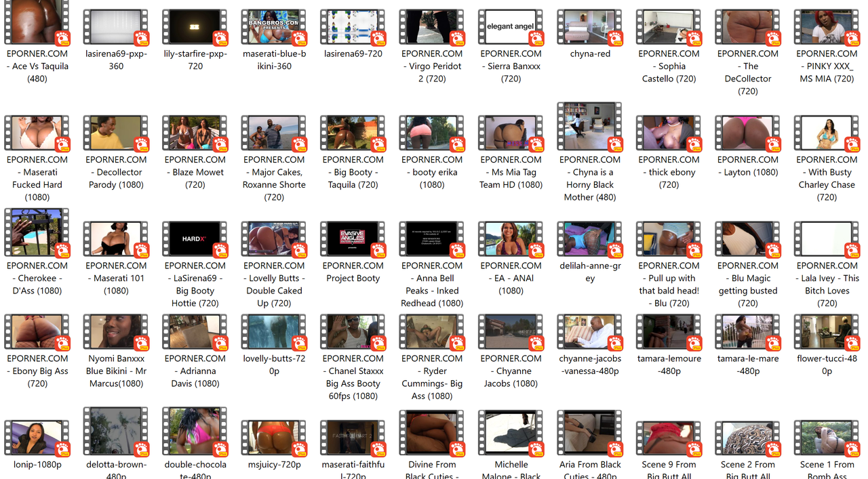Click the delotta-brown-480p file icon
Screen dimensions: 868x479
[x=116, y=432]
